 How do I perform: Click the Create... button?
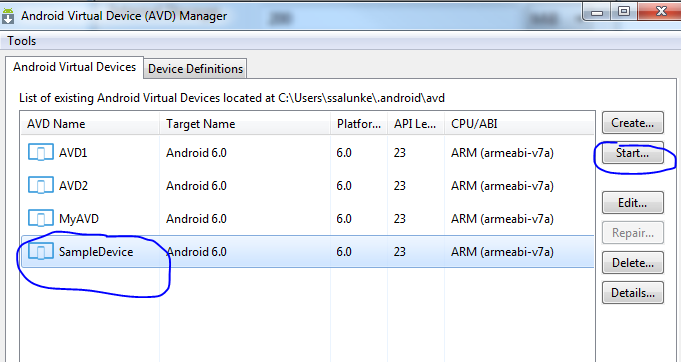(x=632, y=123)
